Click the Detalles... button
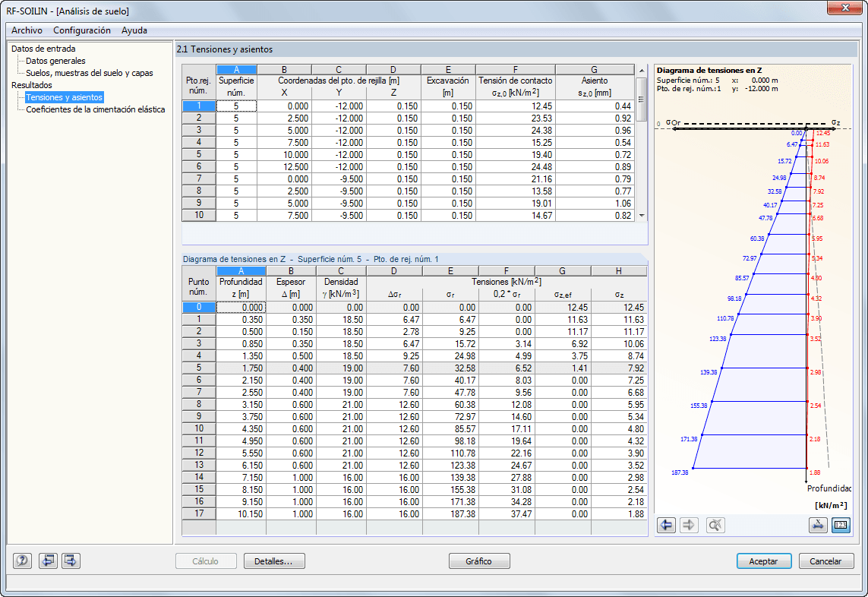 click(274, 561)
